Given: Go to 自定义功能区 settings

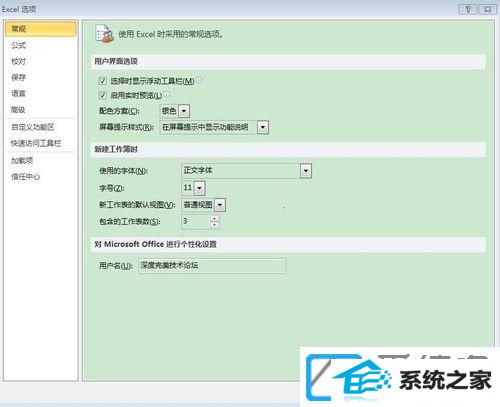Looking at the screenshot, I should [33, 127].
